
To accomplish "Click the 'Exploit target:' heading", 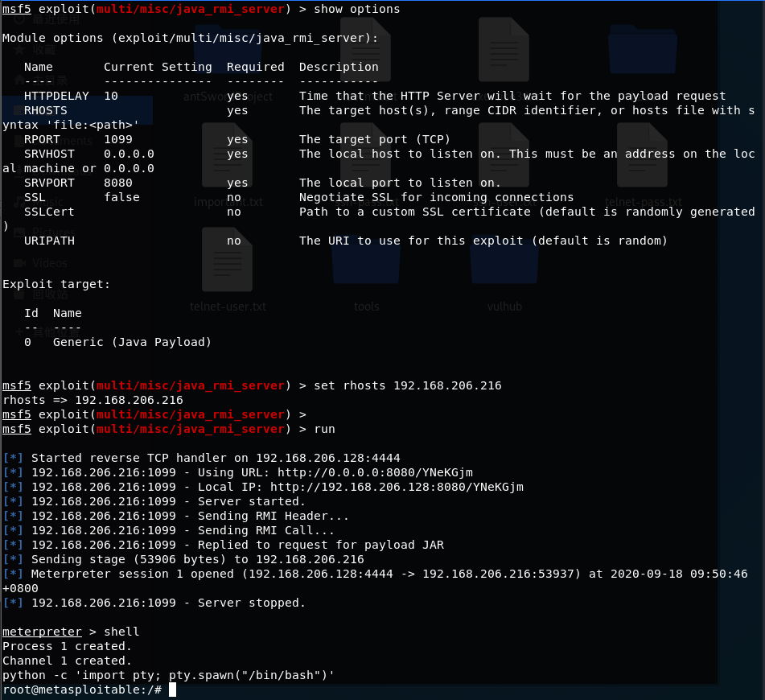I will pos(56,284).
